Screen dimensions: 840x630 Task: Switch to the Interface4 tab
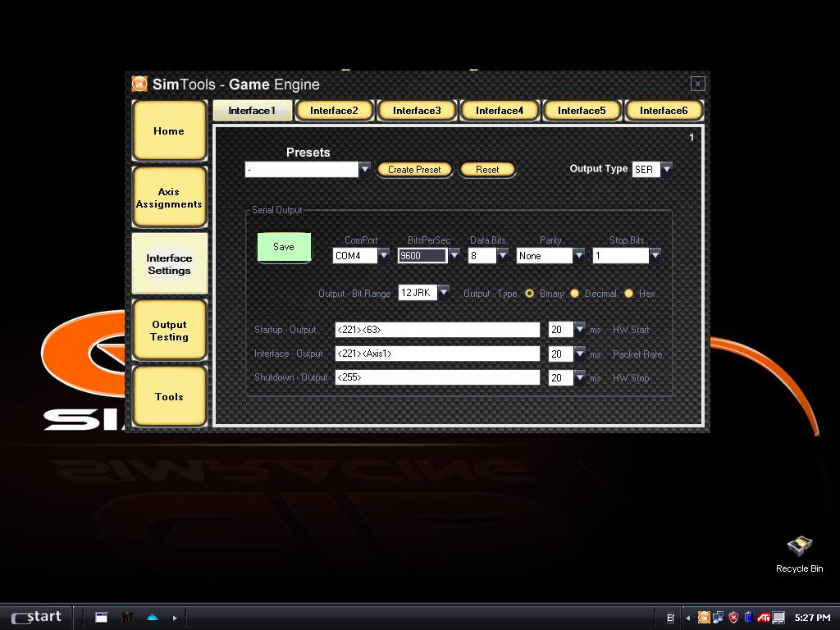click(x=500, y=111)
